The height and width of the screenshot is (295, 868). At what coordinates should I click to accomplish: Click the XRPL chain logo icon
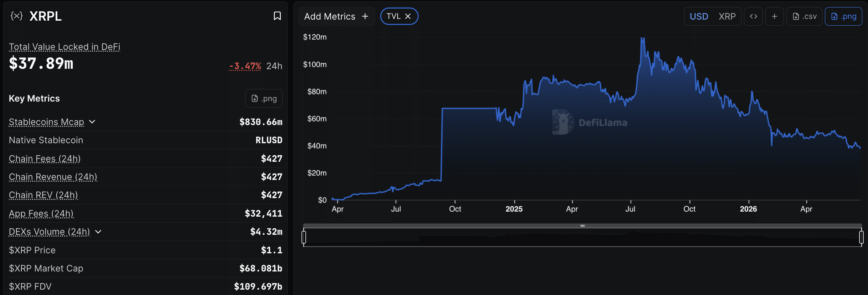(x=16, y=16)
